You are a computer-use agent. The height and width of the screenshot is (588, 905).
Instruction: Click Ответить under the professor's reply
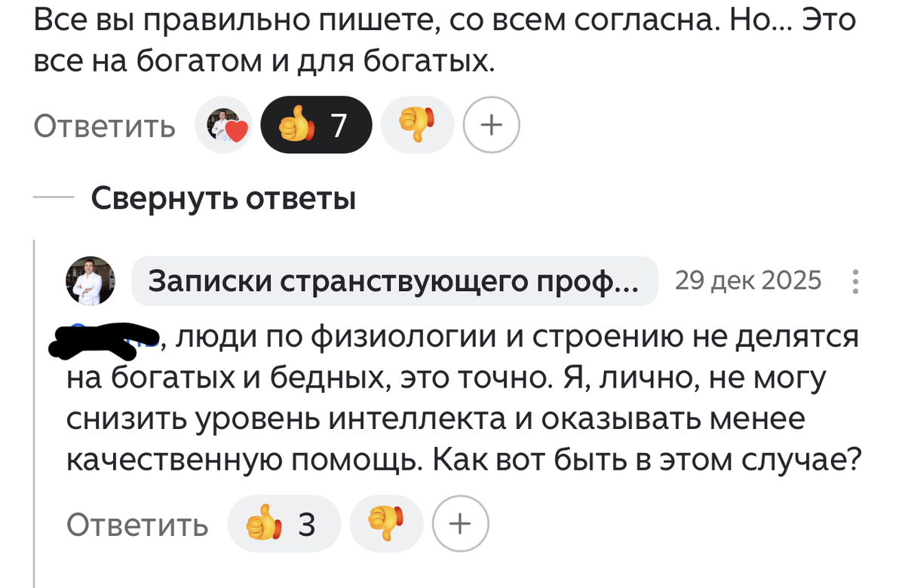(x=139, y=522)
